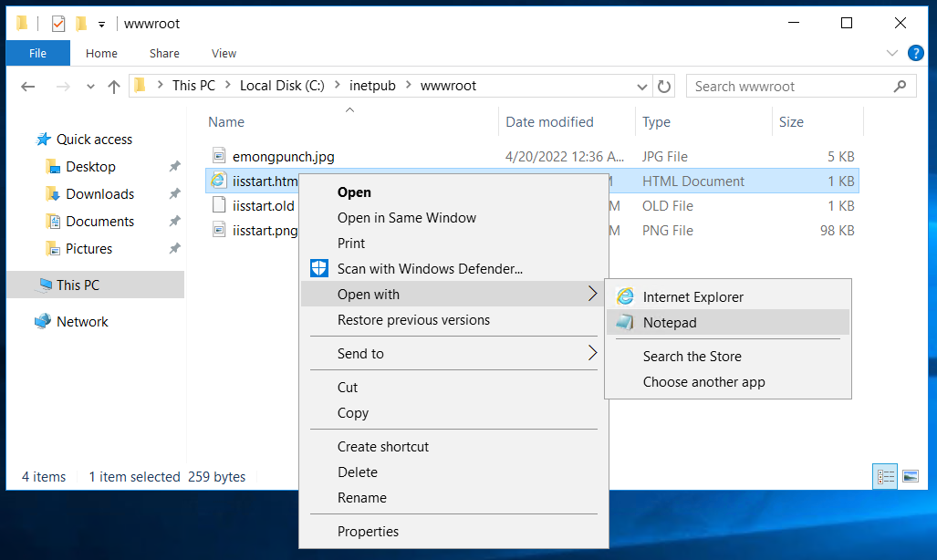This screenshot has width=937, height=560.
Task: Click the Refresh button
Action: (x=664, y=87)
